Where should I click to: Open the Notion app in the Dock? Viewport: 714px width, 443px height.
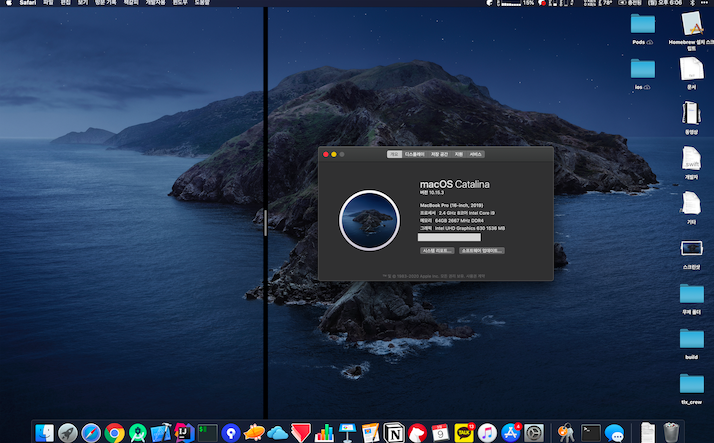click(x=393, y=432)
